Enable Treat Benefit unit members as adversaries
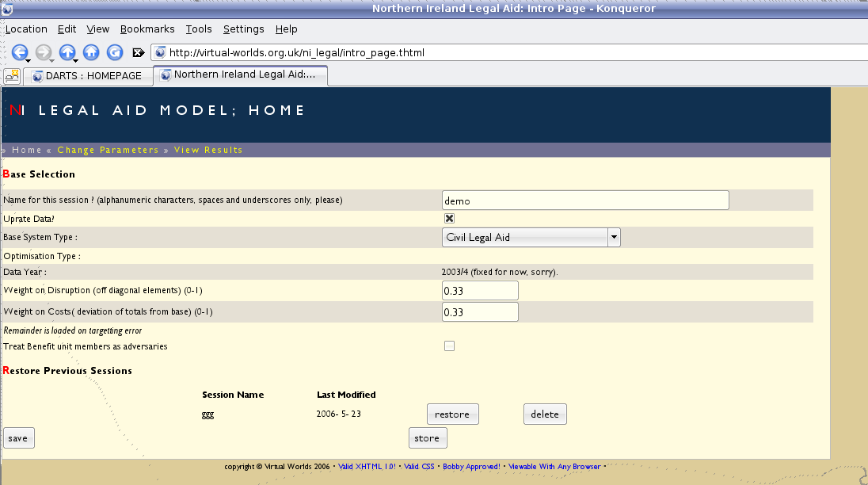Viewport: 868px width, 485px height. click(449, 346)
